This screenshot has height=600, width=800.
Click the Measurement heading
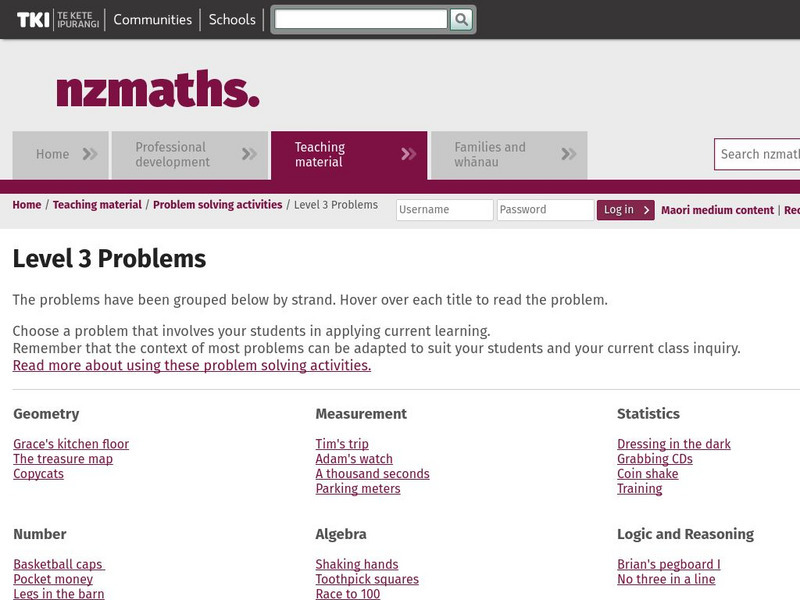pos(361,414)
